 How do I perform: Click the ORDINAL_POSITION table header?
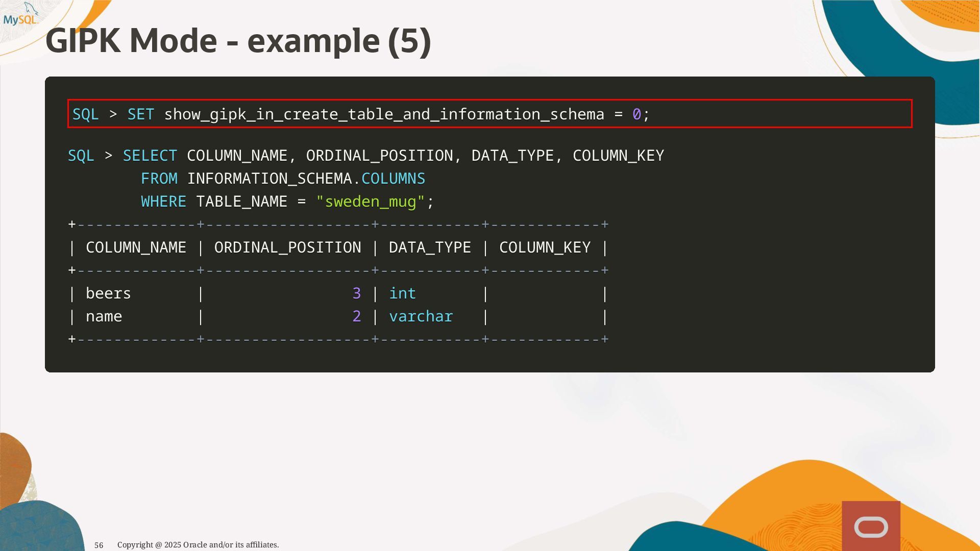coord(287,247)
